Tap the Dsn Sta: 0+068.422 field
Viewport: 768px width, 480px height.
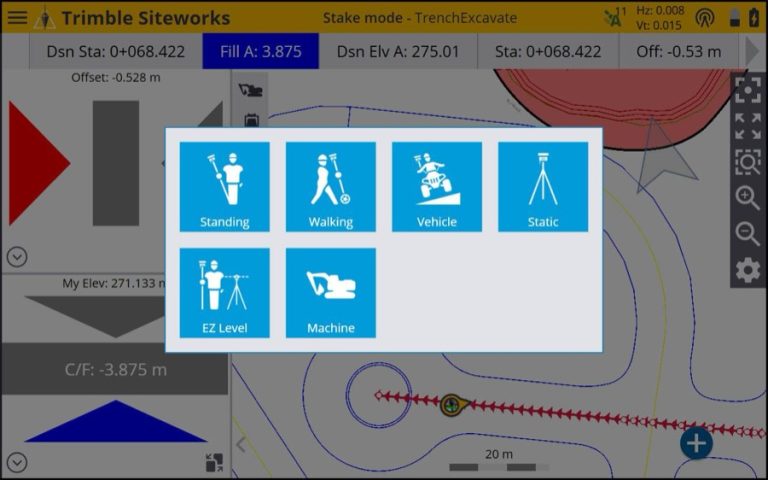pos(116,51)
